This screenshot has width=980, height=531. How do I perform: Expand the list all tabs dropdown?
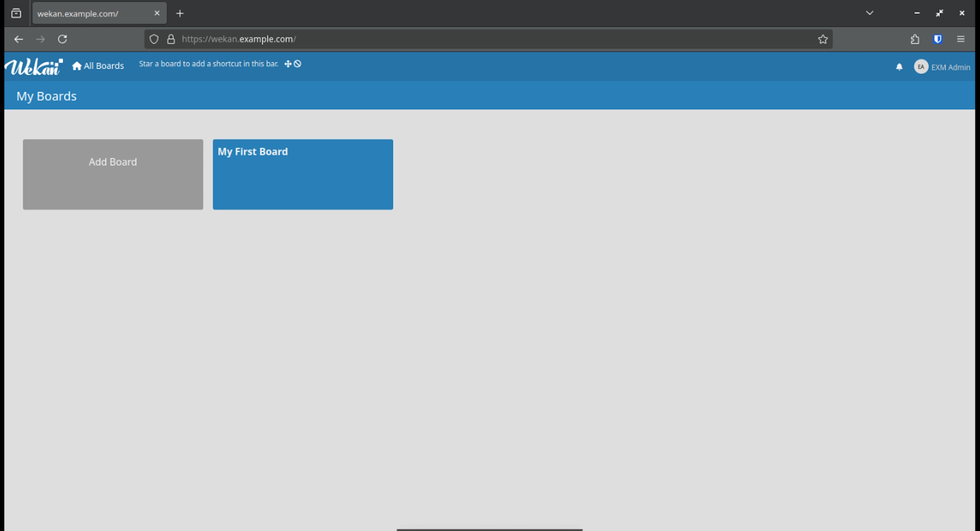869,13
